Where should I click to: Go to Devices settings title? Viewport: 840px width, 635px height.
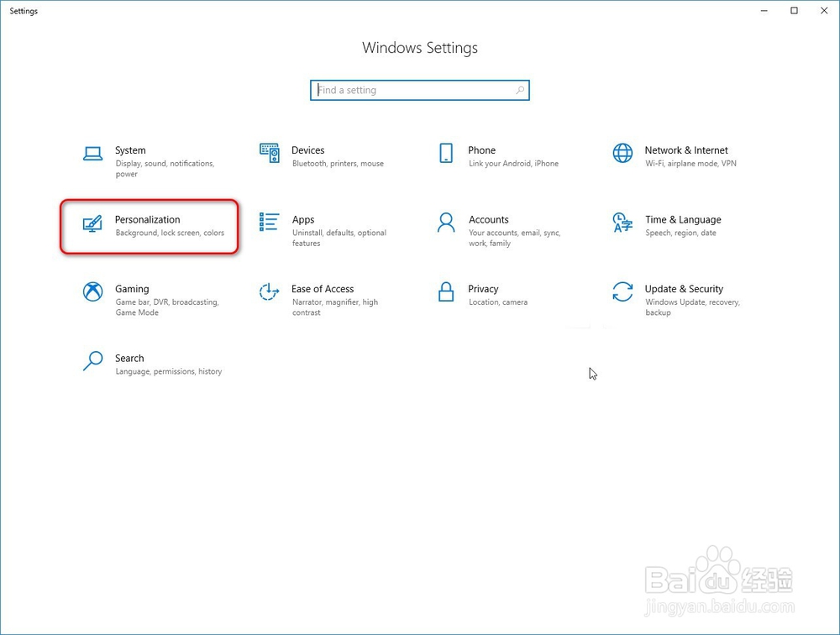pos(308,150)
